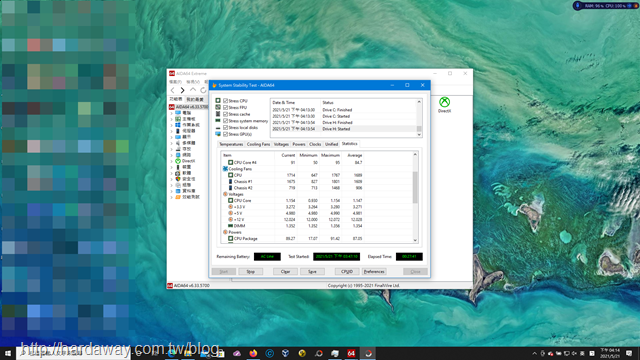Toggle the Stress local disks checkbox
Viewport: 640px width, 360px height.
[x=225, y=127]
